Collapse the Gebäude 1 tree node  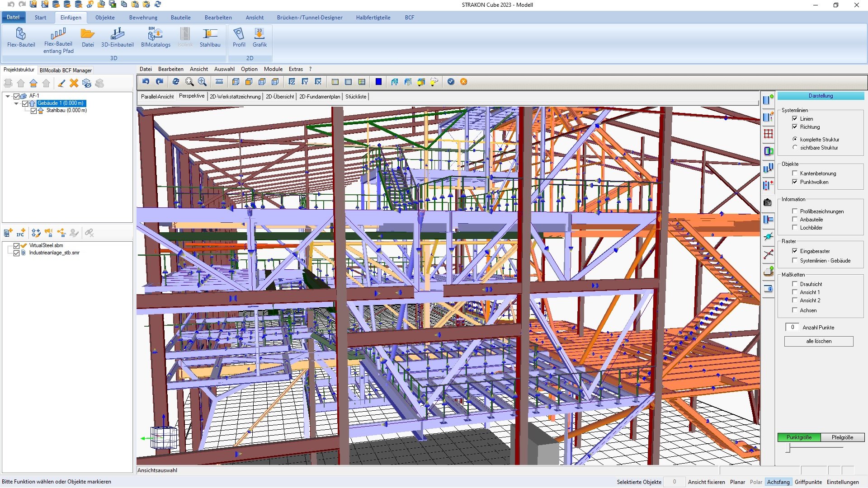point(16,103)
